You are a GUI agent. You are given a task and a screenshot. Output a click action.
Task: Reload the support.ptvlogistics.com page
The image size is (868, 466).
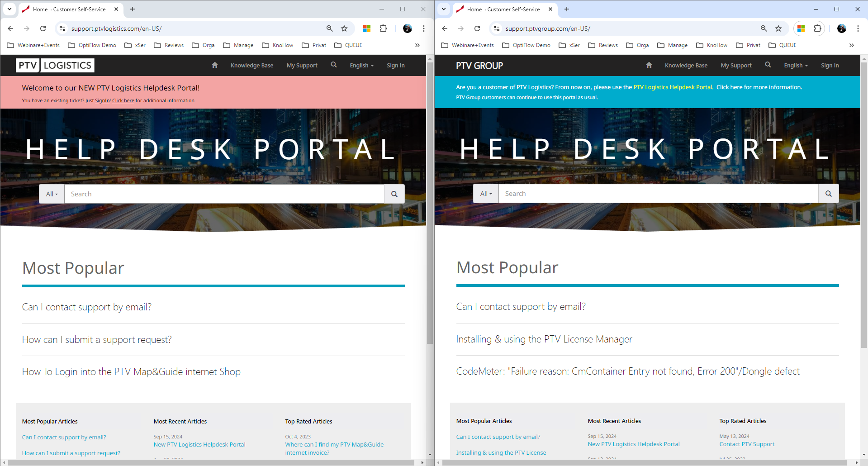pos(43,29)
